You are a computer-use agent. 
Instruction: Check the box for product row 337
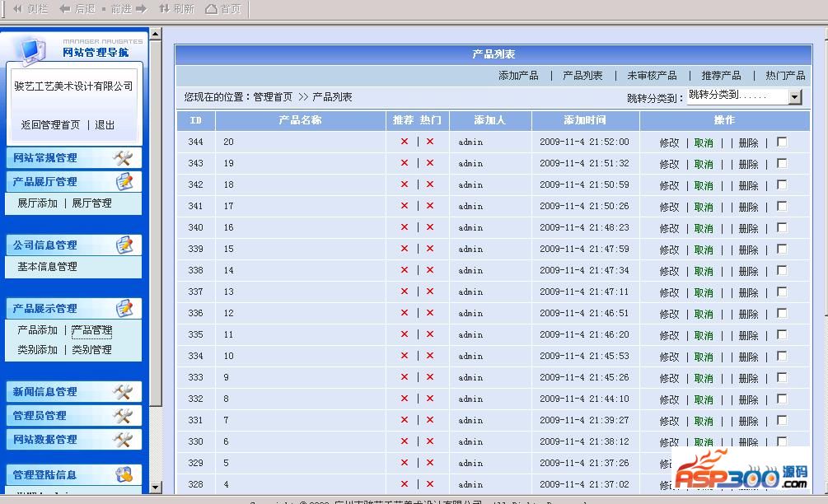pos(782,292)
